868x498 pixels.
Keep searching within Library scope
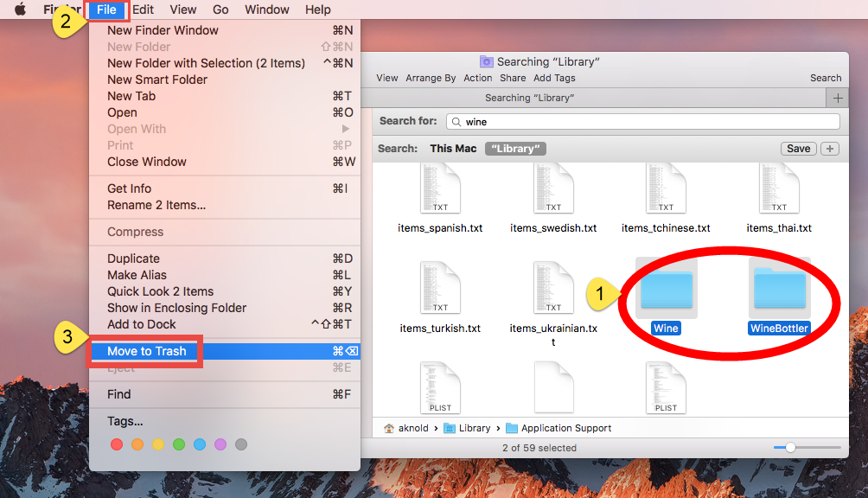(515, 148)
